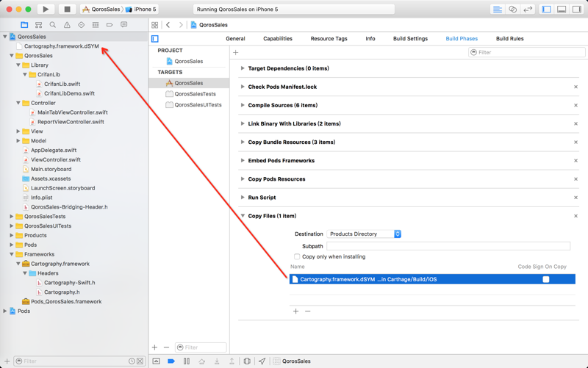The width and height of the screenshot is (588, 368).
Task: Show the Version editor
Action: pos(528,10)
